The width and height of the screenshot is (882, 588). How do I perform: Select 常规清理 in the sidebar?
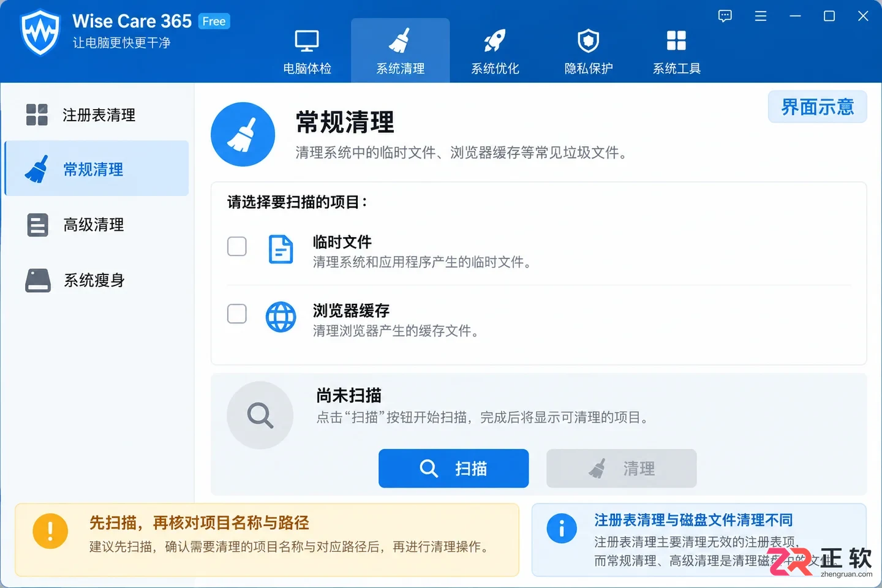[97, 168]
